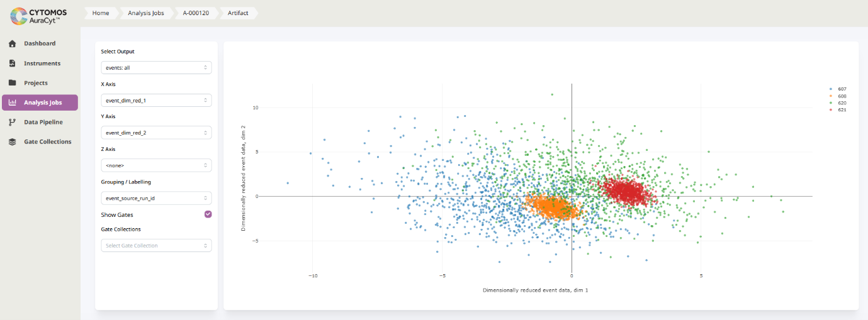The width and height of the screenshot is (868, 320).
Task: Open the Select Output dropdown
Action: (x=156, y=67)
